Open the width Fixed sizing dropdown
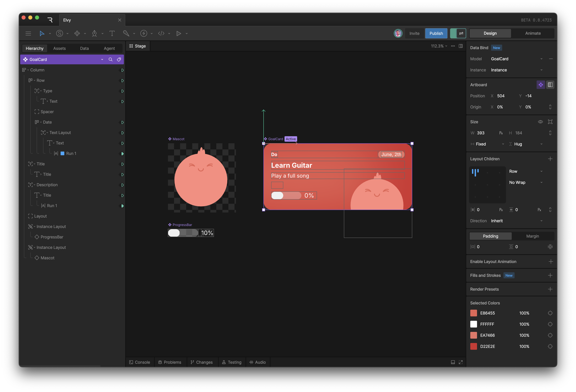The image size is (576, 392). (x=488, y=144)
